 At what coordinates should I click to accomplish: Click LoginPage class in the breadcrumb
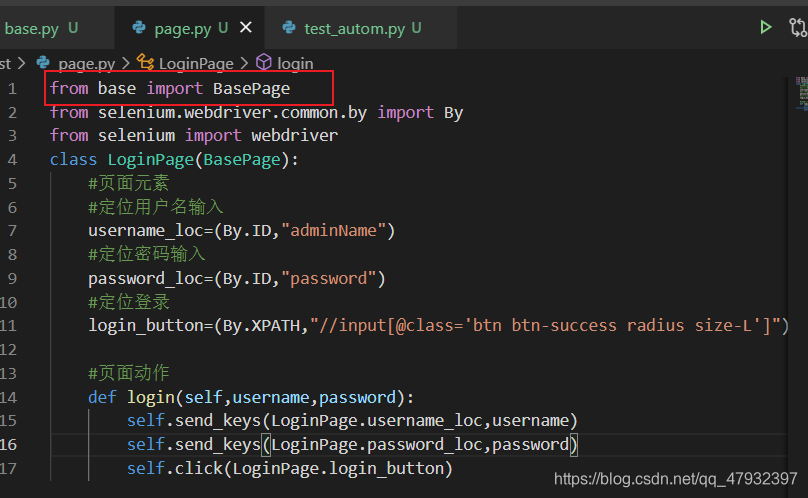(x=196, y=63)
